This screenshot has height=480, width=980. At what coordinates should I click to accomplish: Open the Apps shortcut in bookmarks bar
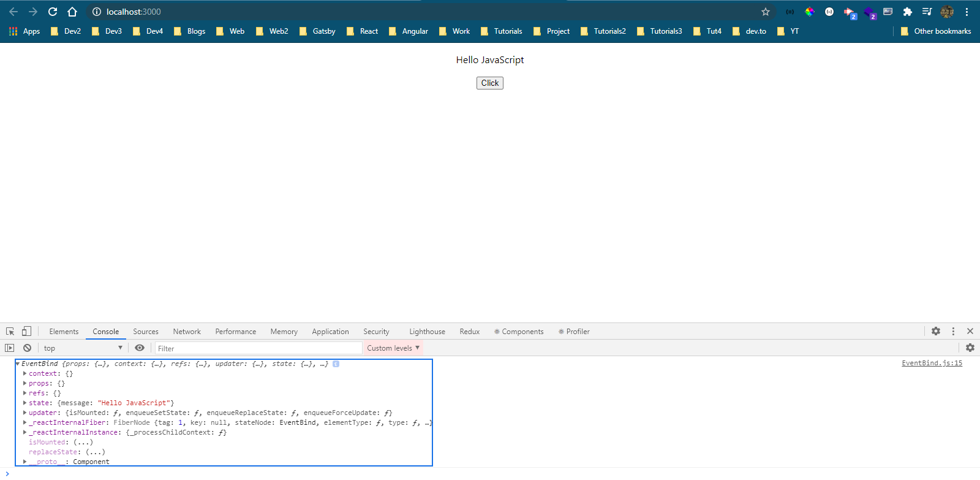click(24, 31)
